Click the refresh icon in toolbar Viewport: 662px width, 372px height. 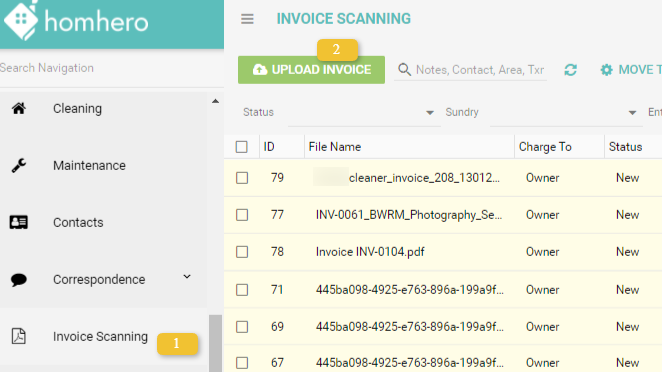tap(570, 70)
